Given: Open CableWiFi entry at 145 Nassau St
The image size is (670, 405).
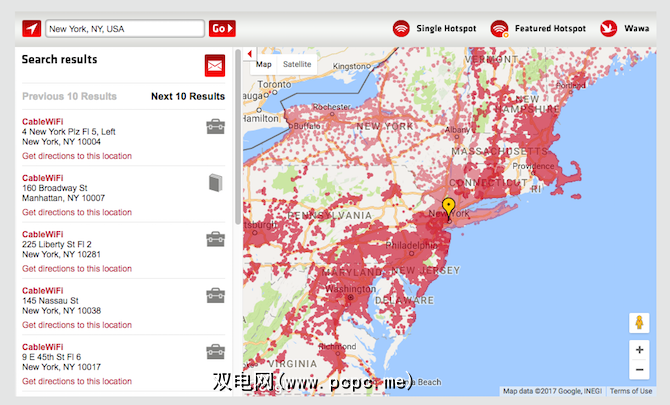Looking at the screenshot, I should (43, 291).
